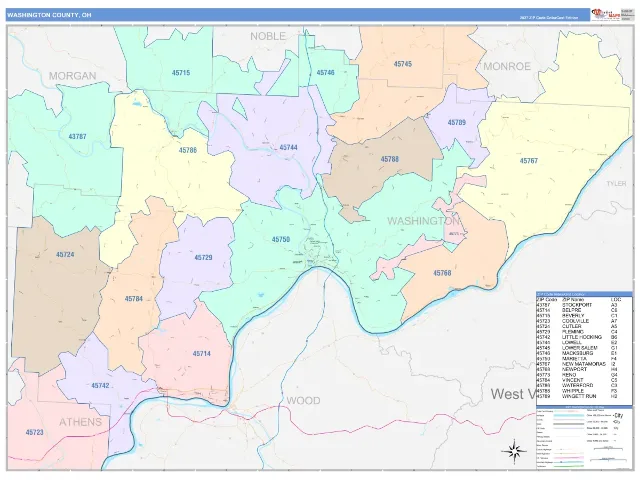
Task: Click the WASHINGTON COUNTY, OH title text
Action: (49, 15)
